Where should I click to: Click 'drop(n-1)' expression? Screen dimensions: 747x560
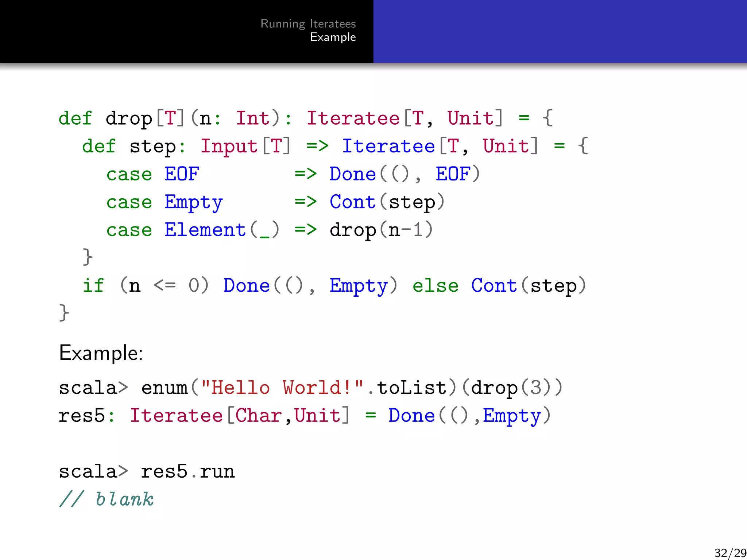coord(381,230)
